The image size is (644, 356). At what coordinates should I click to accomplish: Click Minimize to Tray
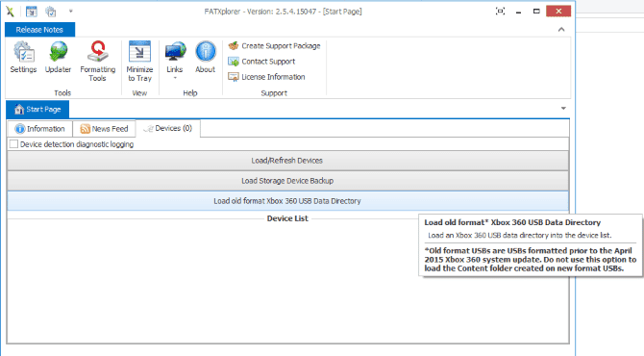click(139, 62)
